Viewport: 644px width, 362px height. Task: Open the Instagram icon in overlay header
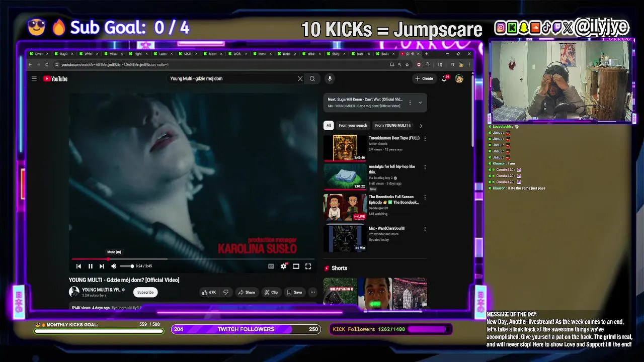click(500, 28)
